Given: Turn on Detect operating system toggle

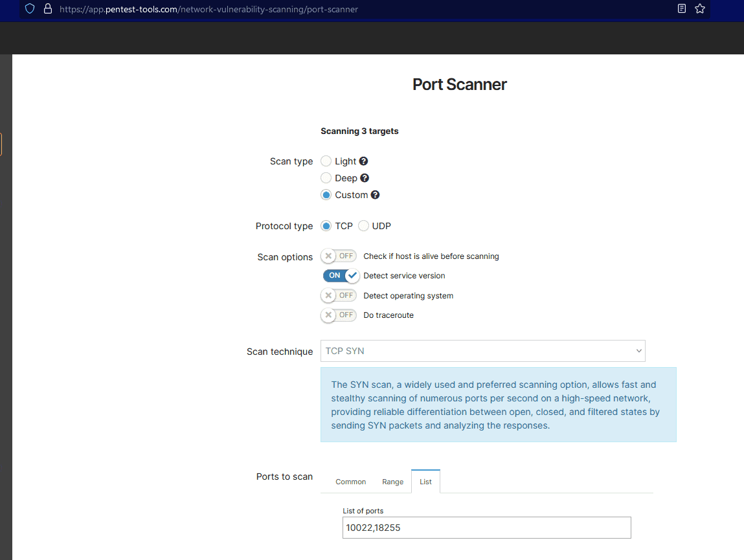Looking at the screenshot, I should [339, 296].
